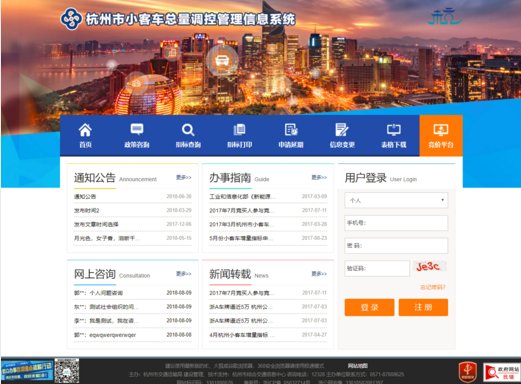Focus the 手机号 phone number field
Viewport: 521px width, 384px height.
click(396, 223)
